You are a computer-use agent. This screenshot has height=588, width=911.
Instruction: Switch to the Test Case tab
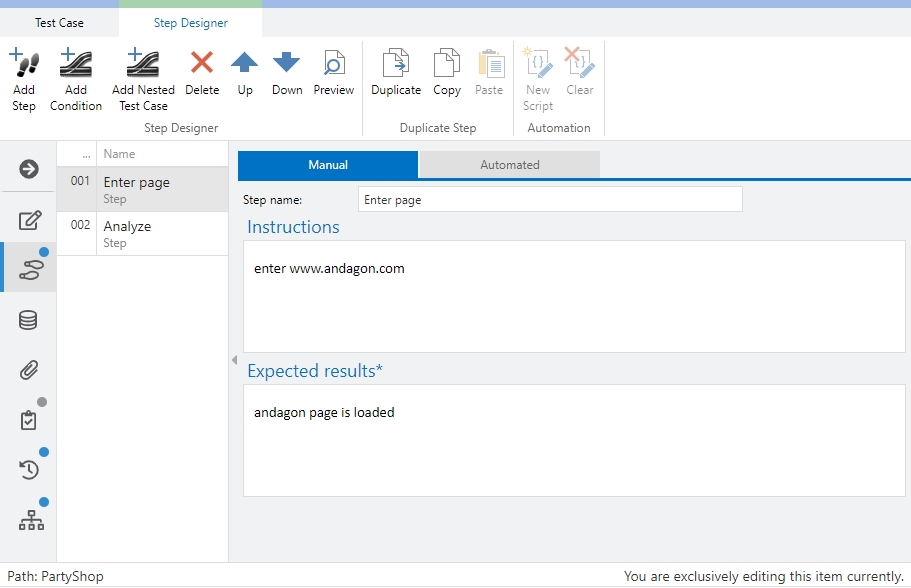pos(59,22)
